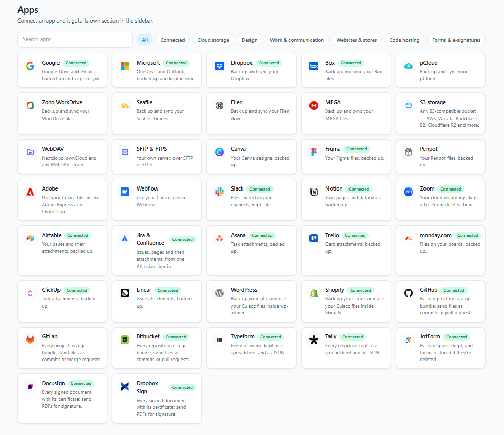Click the Figma logo icon

pyautogui.click(x=314, y=152)
